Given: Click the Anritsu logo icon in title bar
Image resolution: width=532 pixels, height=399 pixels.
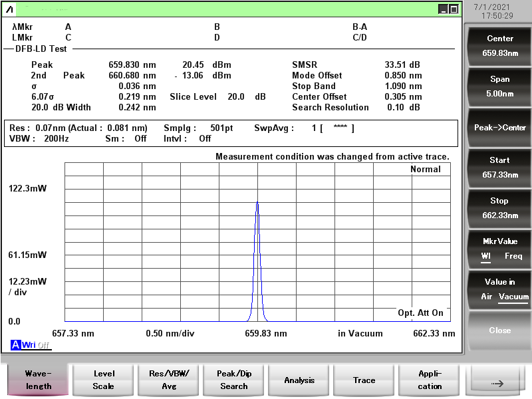Looking at the screenshot, I should [9, 9].
